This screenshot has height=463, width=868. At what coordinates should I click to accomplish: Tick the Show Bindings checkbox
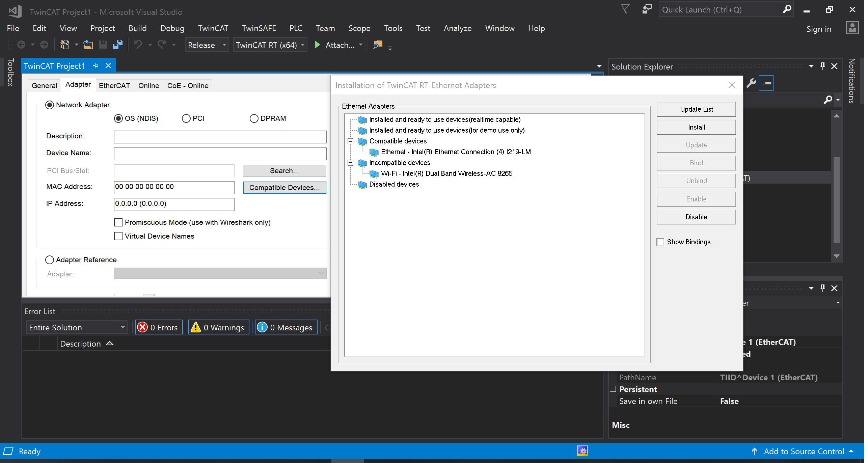pyautogui.click(x=660, y=242)
